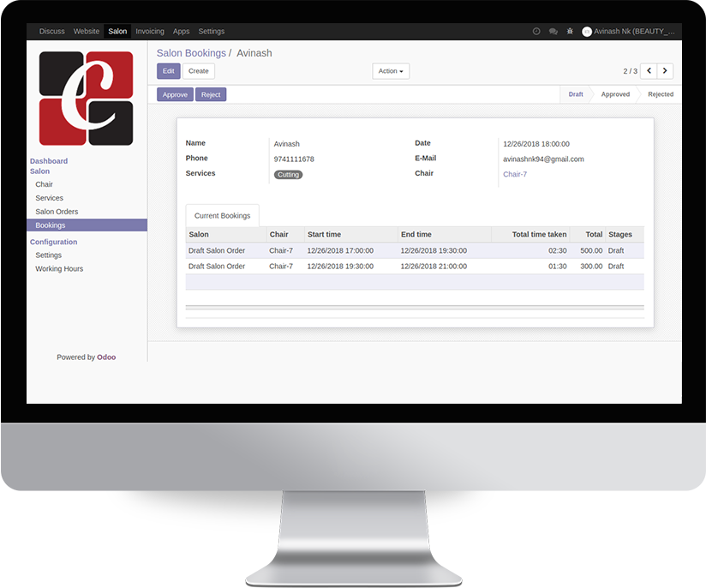This screenshot has height=588, width=706.
Task: Select the Salon menu
Action: pyautogui.click(x=117, y=31)
